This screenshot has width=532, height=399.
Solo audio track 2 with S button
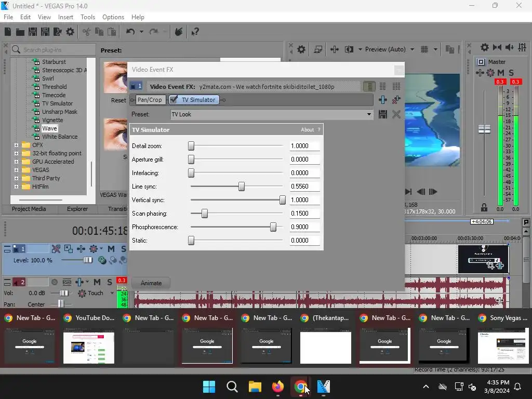(x=109, y=282)
